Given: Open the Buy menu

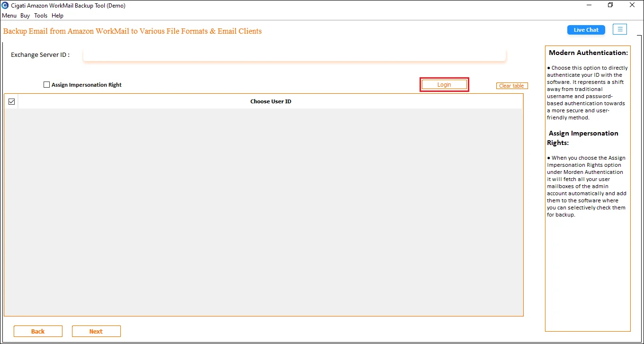Looking at the screenshot, I should click(x=25, y=16).
